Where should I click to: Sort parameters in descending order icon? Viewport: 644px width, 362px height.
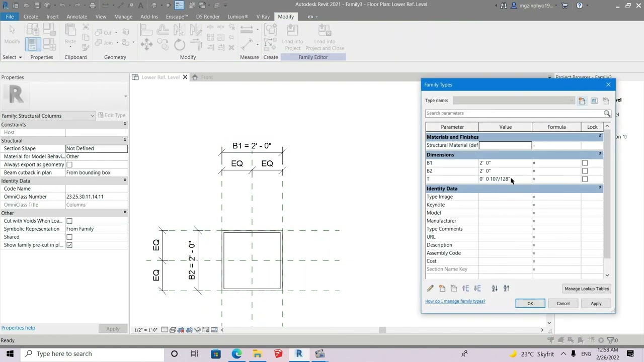507,289
